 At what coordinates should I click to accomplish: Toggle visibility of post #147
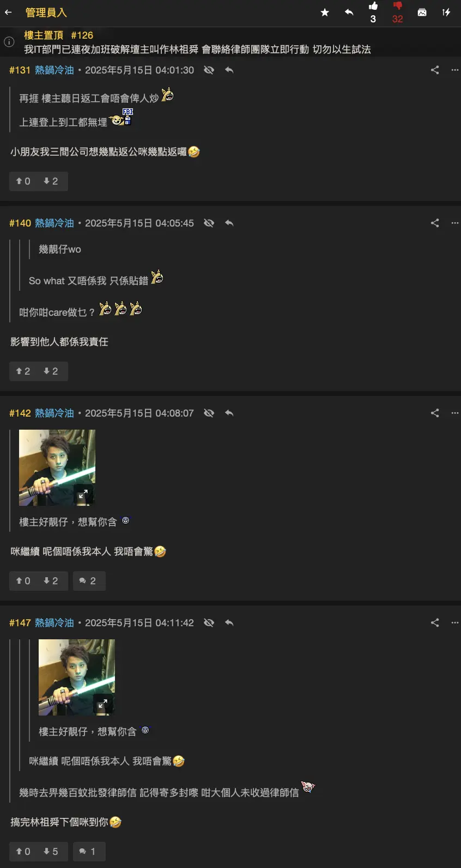click(209, 623)
